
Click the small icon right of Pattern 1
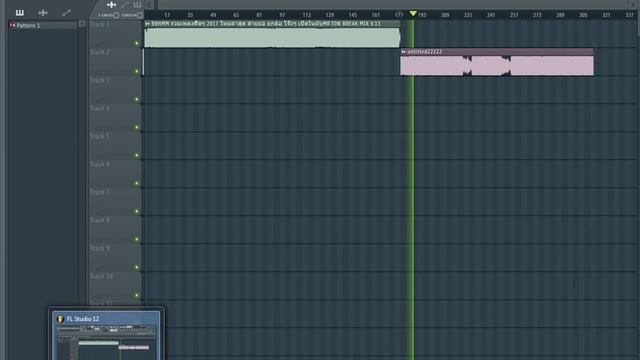[x=82, y=24]
